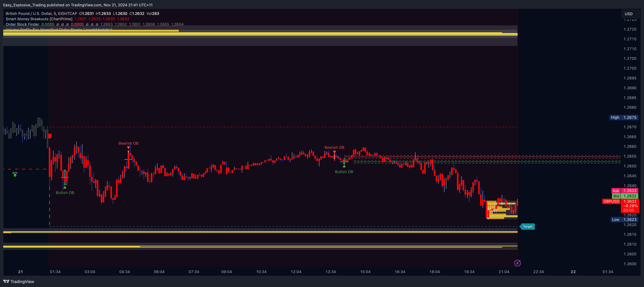Click the 03:04 time axis label

[x=90, y=272]
